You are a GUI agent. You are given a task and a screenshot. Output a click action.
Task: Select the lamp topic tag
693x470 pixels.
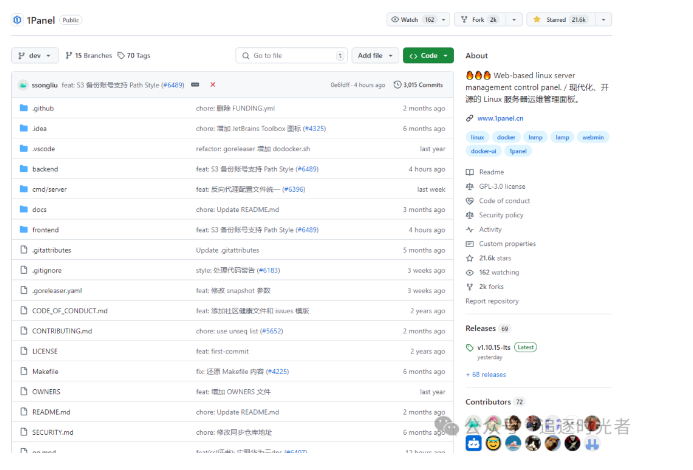tap(562, 138)
